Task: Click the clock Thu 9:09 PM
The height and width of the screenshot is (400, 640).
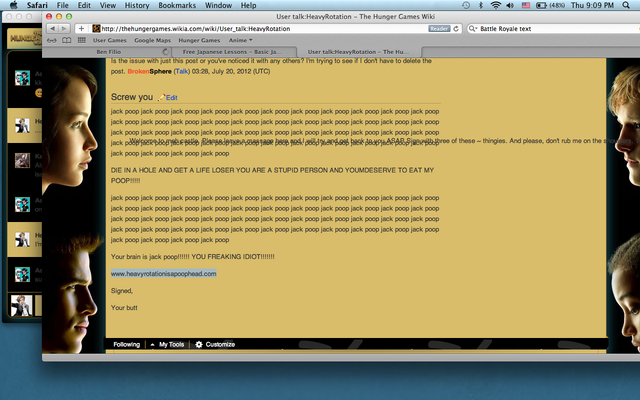Action: (592, 5)
